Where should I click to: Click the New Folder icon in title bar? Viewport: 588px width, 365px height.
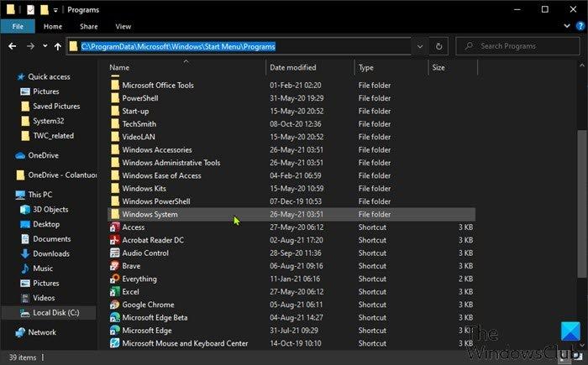(45, 10)
